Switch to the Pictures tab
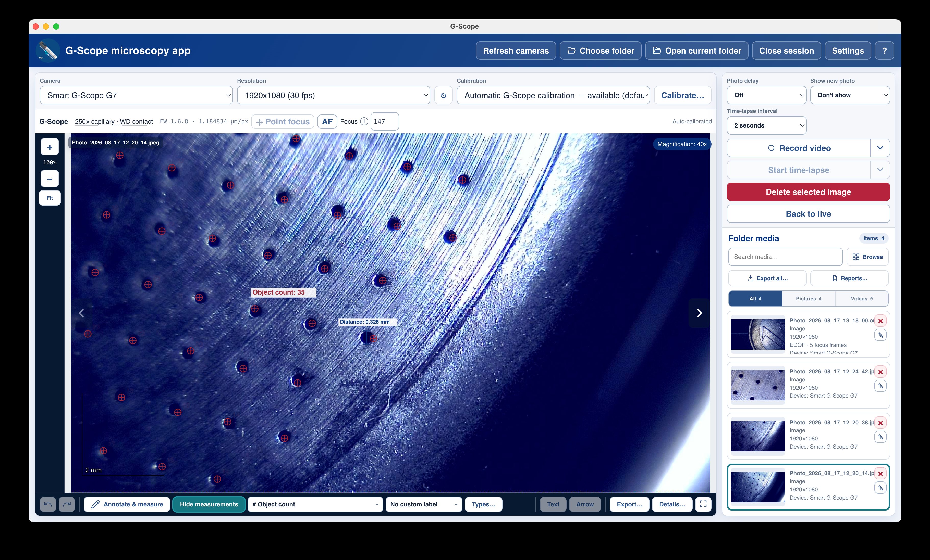Image resolution: width=930 pixels, height=560 pixels. 809,299
